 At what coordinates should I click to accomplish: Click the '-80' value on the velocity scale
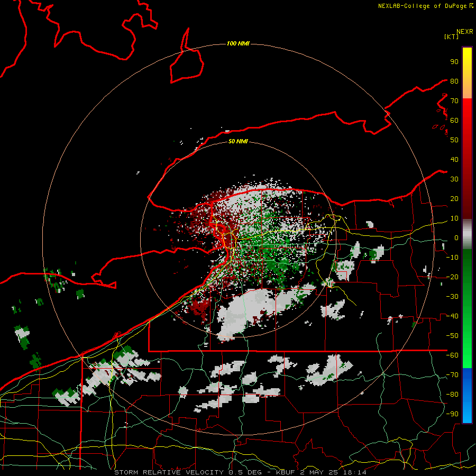click(452, 395)
